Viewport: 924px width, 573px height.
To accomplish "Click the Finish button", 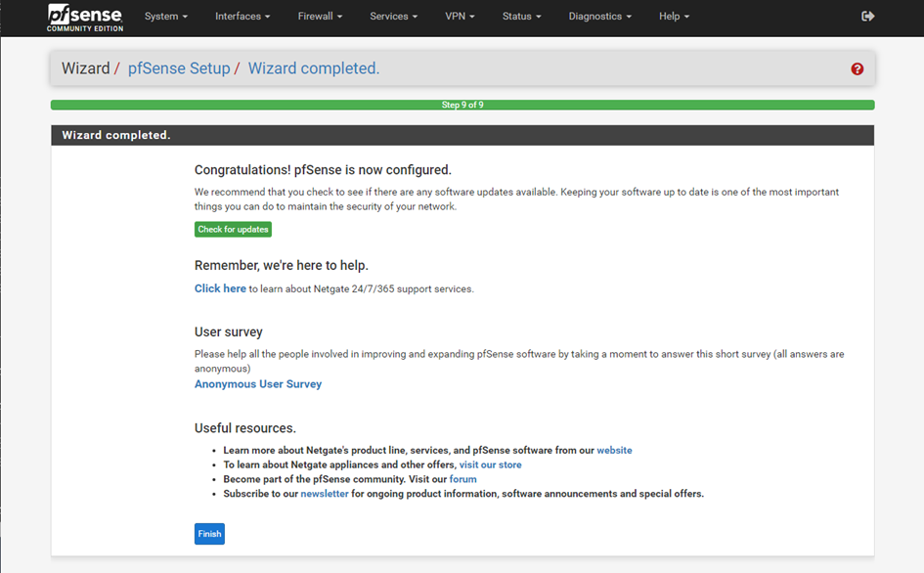I will pyautogui.click(x=209, y=534).
